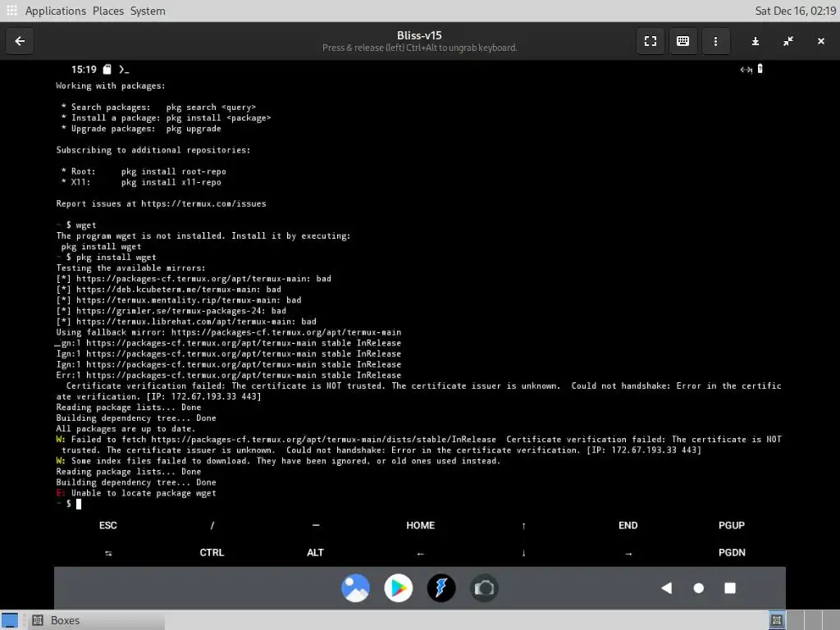Open the keyboard shortcuts button
This screenshot has width=840, height=630.
(x=682, y=41)
